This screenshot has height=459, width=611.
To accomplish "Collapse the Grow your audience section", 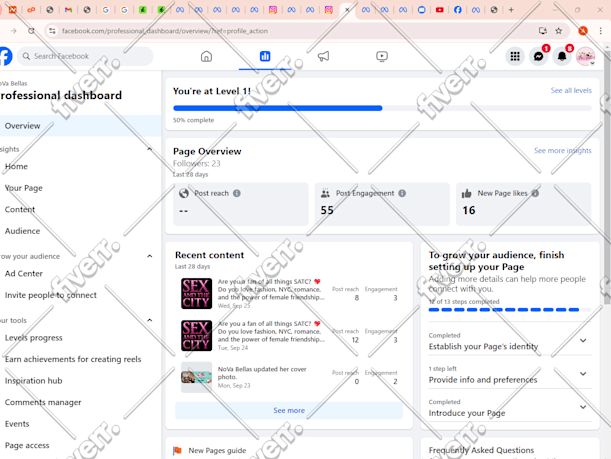I will (x=150, y=256).
